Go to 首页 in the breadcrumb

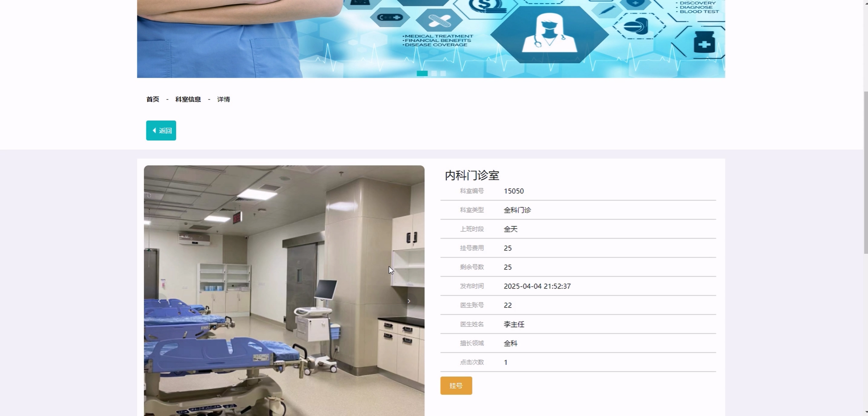[153, 99]
